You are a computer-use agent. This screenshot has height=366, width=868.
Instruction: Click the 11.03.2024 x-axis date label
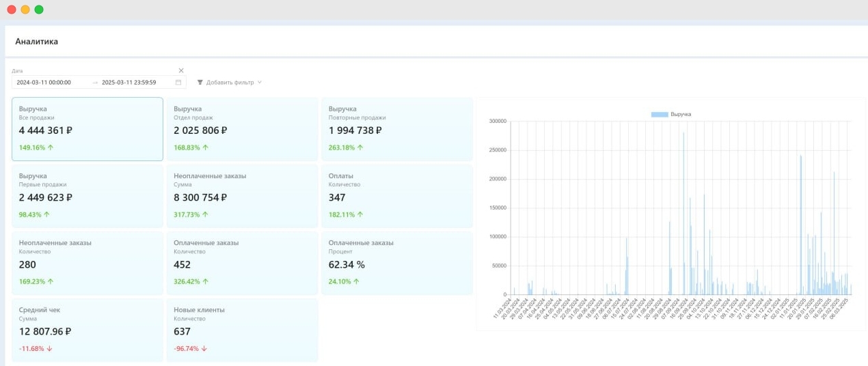click(504, 309)
